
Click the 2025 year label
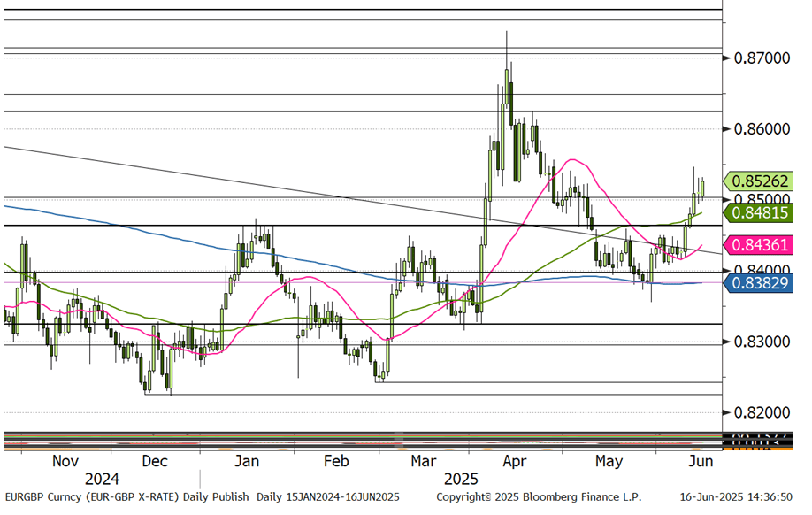click(460, 479)
